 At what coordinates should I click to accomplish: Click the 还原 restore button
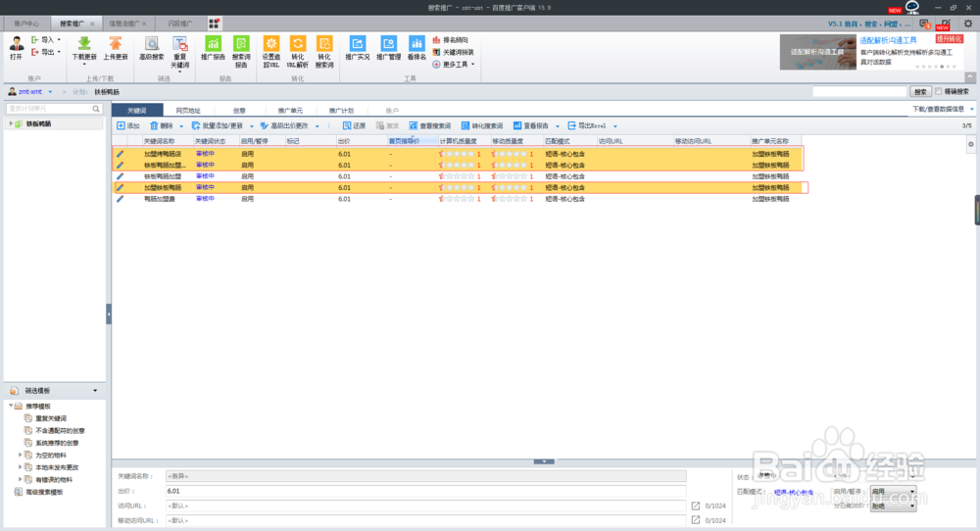(x=354, y=125)
